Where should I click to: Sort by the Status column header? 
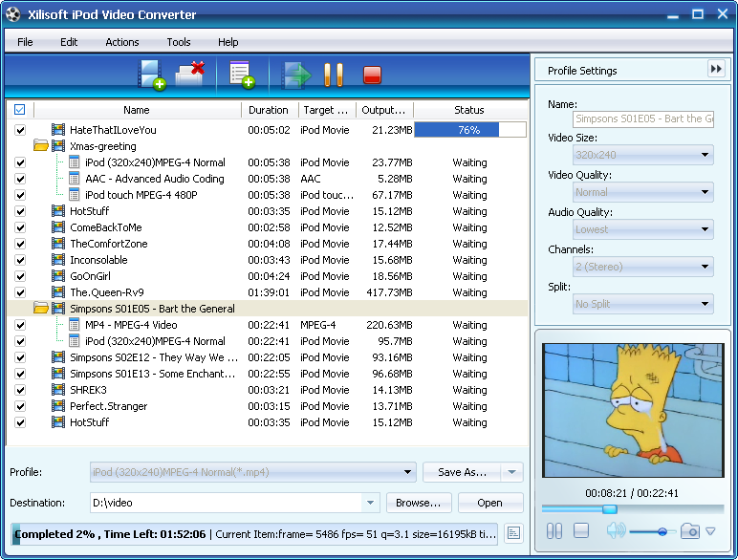pyautogui.click(x=469, y=110)
